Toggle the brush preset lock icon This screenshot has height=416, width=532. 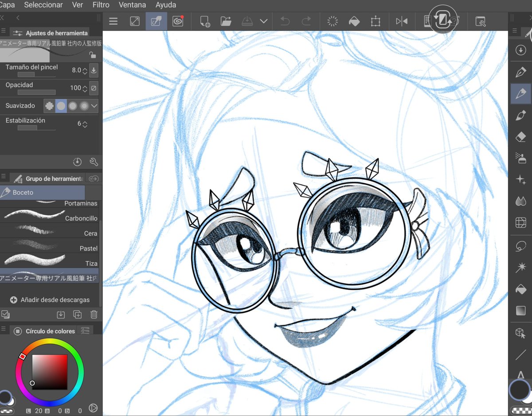coord(93,55)
